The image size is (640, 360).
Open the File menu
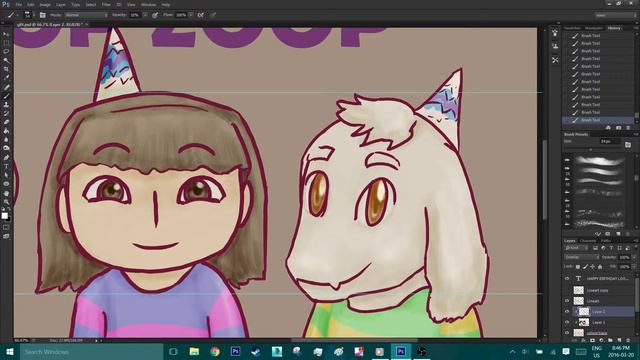tap(18, 4)
